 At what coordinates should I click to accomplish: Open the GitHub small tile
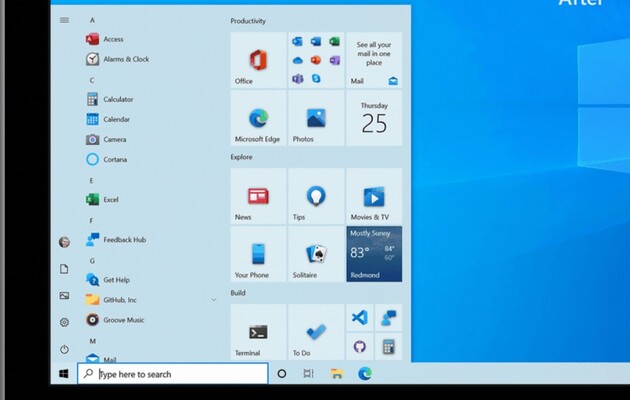click(360, 346)
